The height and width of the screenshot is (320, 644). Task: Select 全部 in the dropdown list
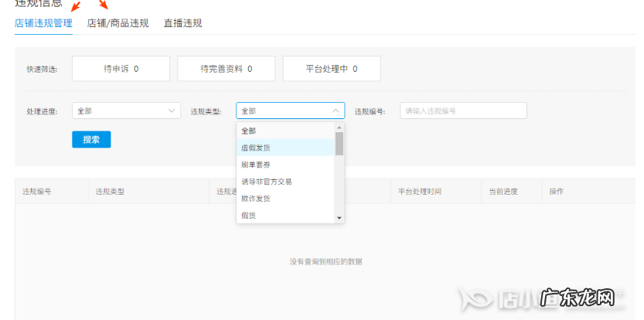click(x=286, y=131)
